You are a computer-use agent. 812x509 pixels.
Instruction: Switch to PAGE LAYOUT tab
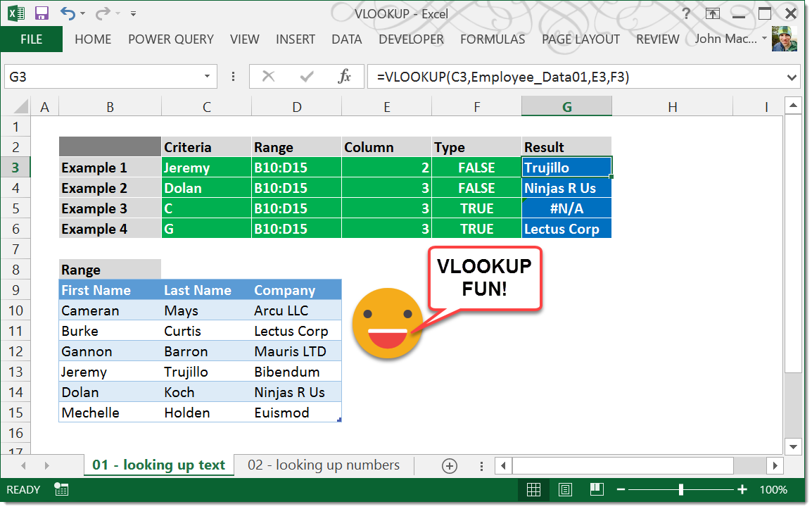[x=581, y=39]
